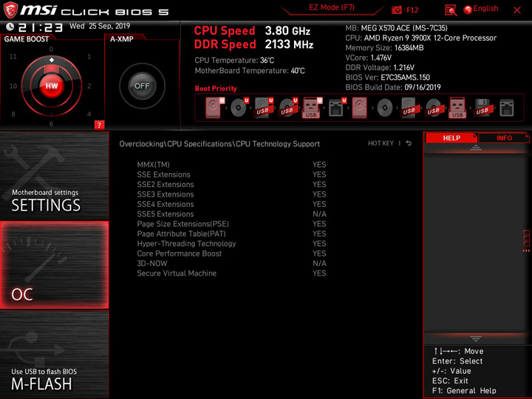This screenshot has height=399, width=532.
Task: Select the Page Attribute Table(PAT) row
Action: click(231, 233)
